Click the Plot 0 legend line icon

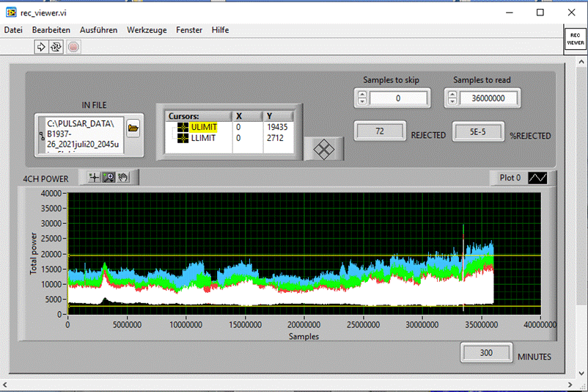coord(537,178)
